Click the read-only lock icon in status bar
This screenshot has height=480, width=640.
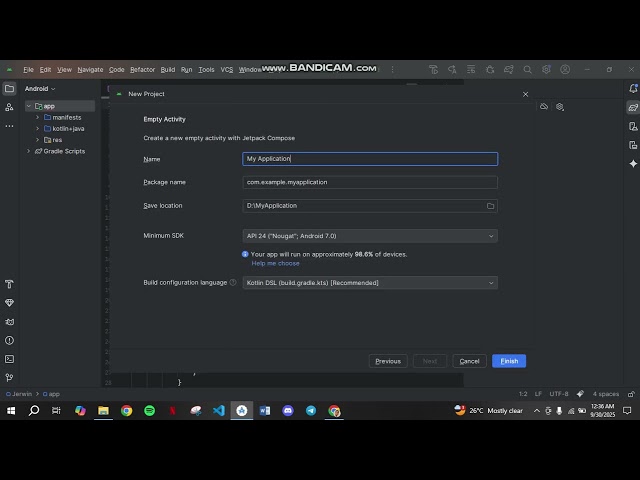tap(631, 394)
